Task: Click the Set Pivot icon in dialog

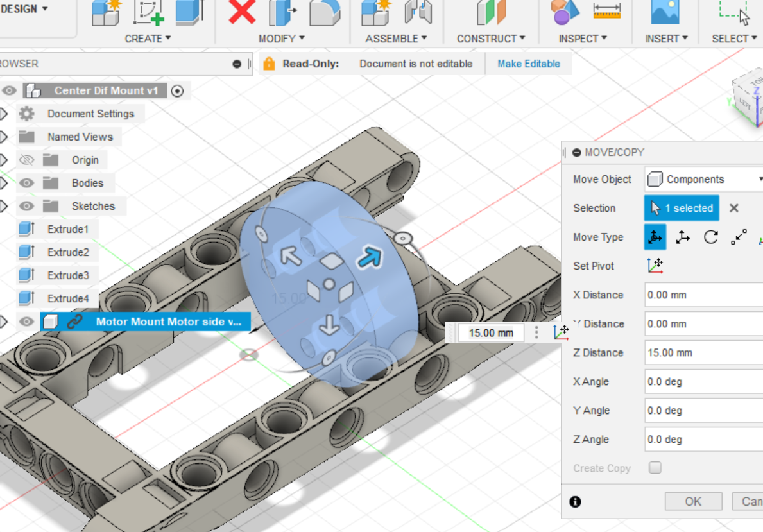Action: tap(655, 266)
